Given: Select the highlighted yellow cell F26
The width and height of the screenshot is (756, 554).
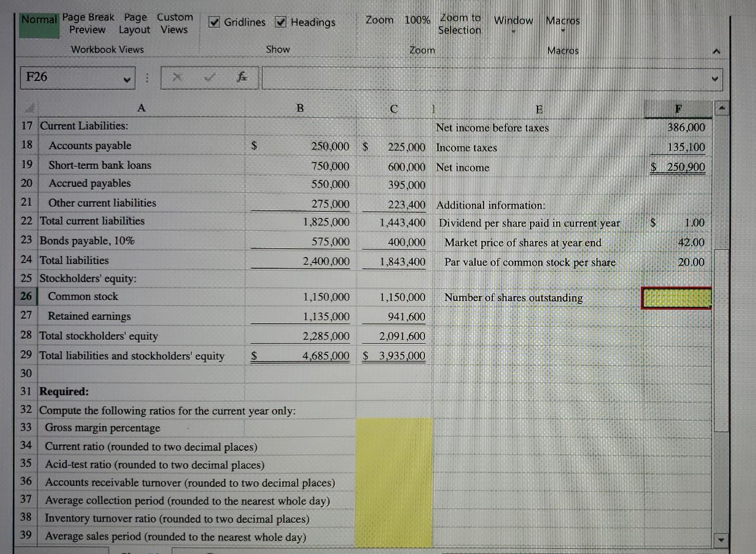Looking at the screenshot, I should [x=675, y=298].
